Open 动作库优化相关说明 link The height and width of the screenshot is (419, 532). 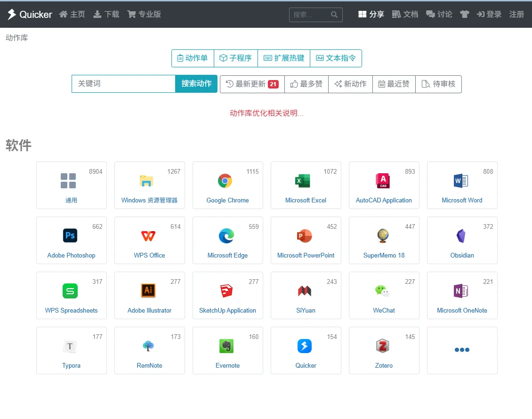266,113
